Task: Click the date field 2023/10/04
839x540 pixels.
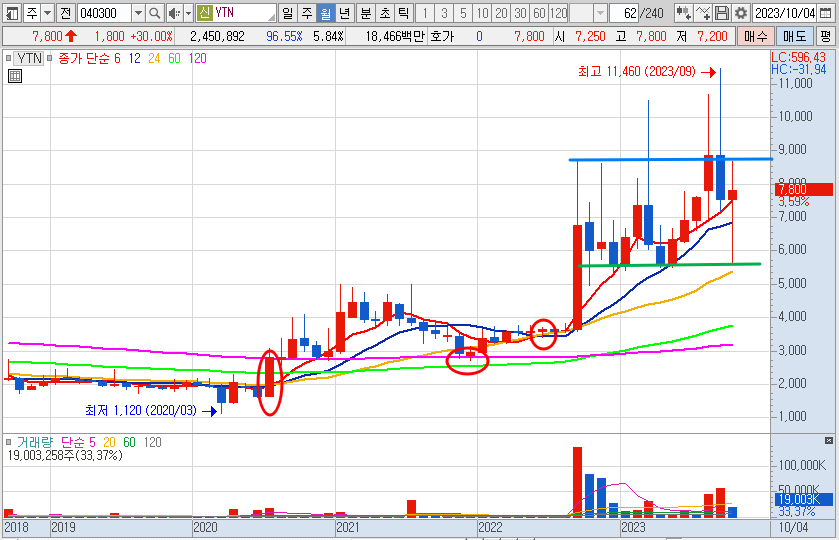Action: click(x=784, y=13)
